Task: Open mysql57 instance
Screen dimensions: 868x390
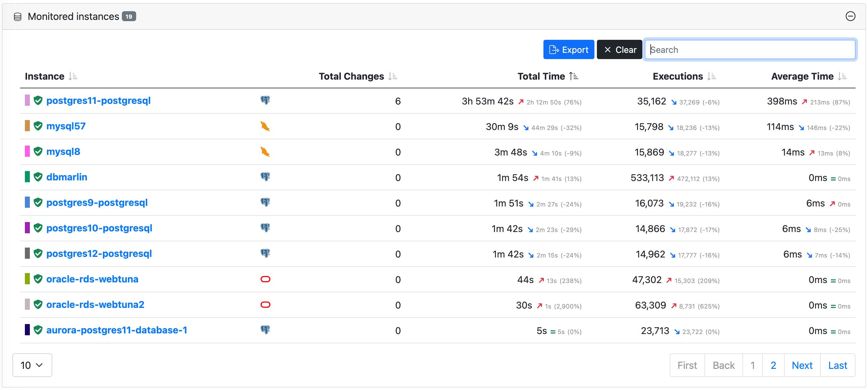Action: tap(66, 126)
